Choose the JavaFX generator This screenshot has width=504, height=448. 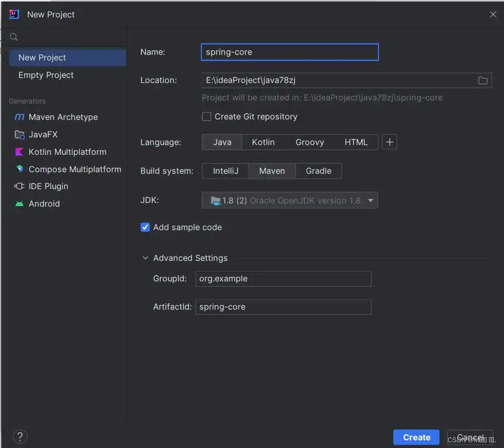(36, 134)
